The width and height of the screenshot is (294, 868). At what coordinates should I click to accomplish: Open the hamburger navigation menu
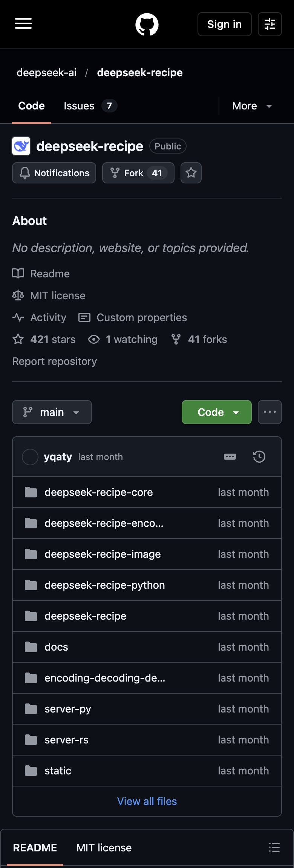point(23,24)
